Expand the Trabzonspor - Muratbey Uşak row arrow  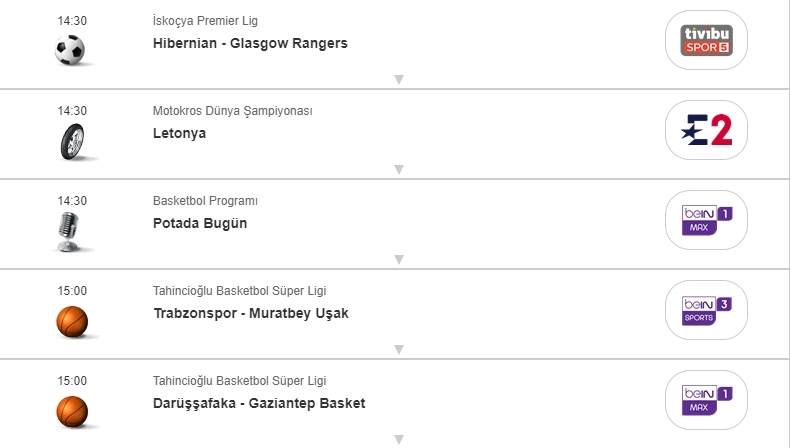(x=398, y=350)
